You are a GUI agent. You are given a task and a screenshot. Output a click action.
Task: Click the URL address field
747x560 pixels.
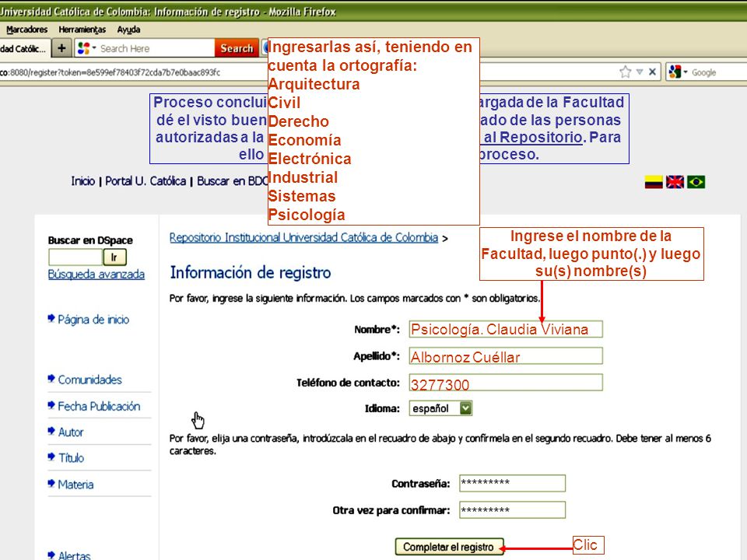coord(133,72)
